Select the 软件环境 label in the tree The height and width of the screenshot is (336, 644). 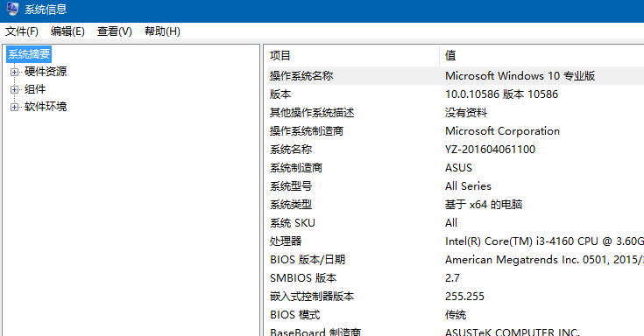(46, 107)
